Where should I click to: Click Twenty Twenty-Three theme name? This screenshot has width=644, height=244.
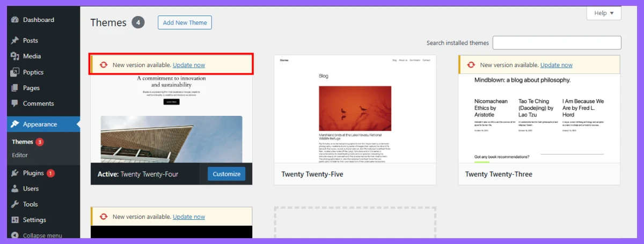click(x=499, y=174)
